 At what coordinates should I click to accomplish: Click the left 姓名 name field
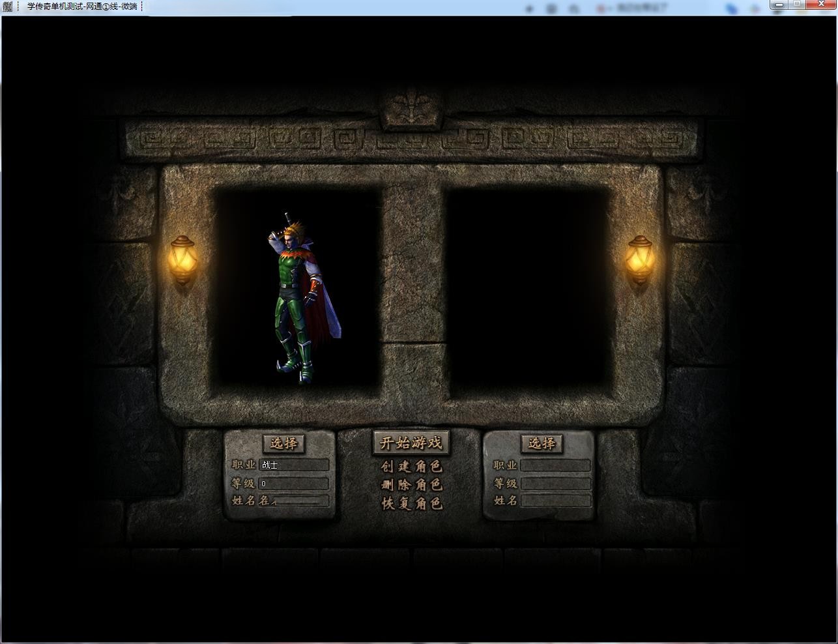[295, 501]
